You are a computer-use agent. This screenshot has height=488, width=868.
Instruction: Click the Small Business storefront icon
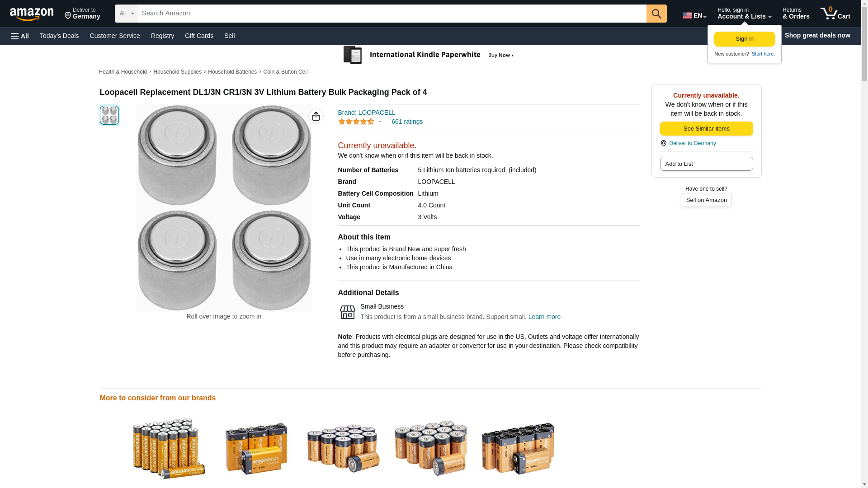point(347,312)
